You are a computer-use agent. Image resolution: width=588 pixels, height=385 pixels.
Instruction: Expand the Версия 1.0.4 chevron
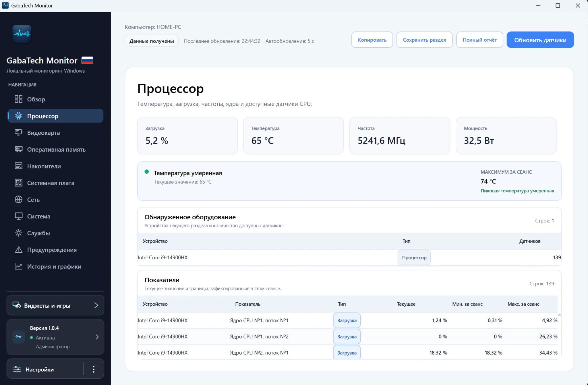tap(97, 337)
